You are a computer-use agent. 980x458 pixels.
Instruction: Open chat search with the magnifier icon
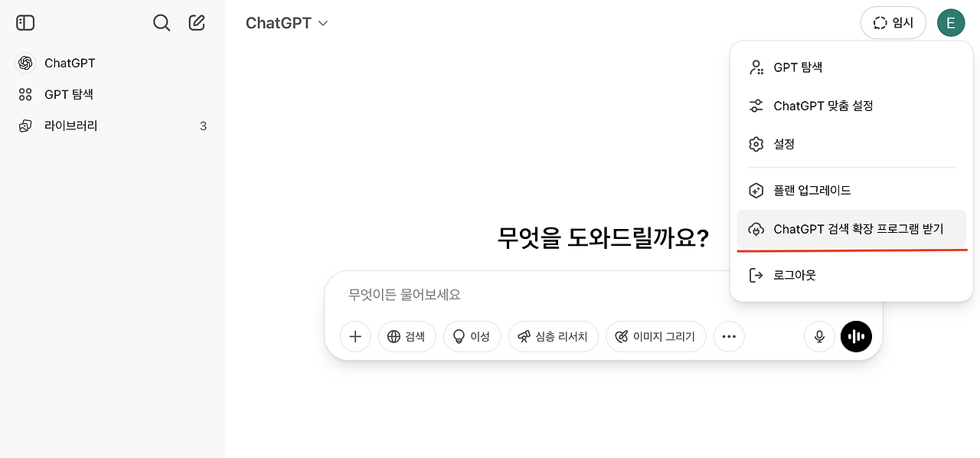pos(162,22)
